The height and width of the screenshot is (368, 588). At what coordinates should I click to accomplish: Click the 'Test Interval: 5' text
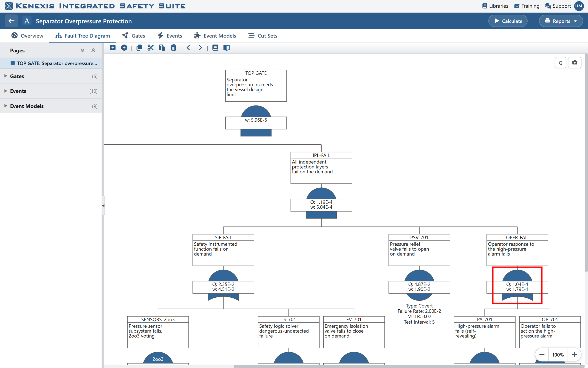click(x=419, y=322)
